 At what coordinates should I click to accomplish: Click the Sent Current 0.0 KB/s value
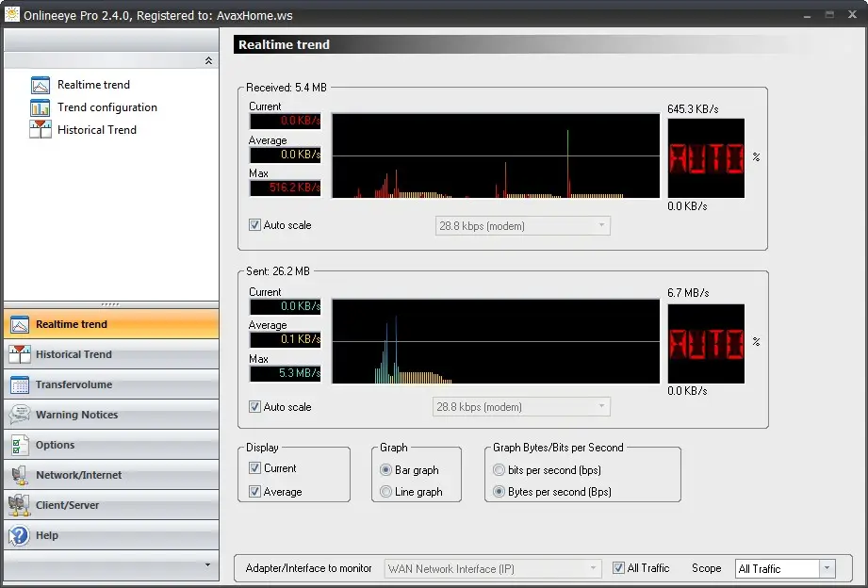(x=285, y=306)
